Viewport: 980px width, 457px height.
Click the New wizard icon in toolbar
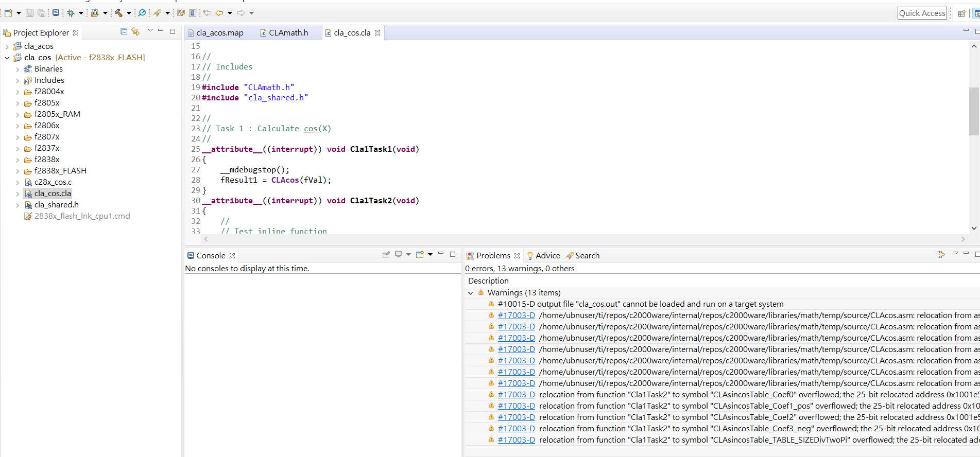[x=8, y=13]
